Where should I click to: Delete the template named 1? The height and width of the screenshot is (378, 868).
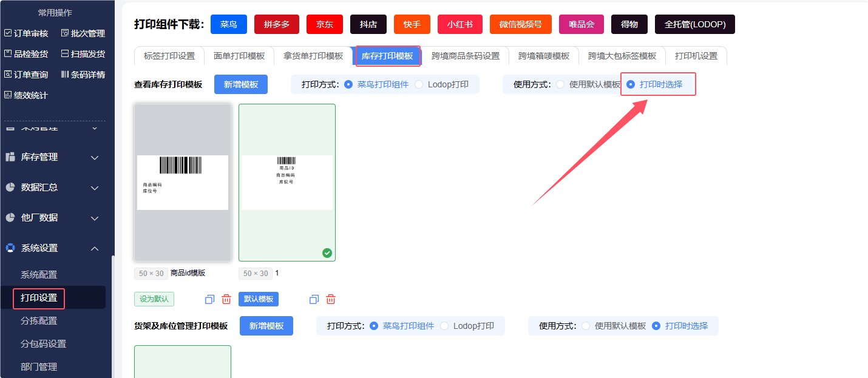pyautogui.click(x=331, y=299)
